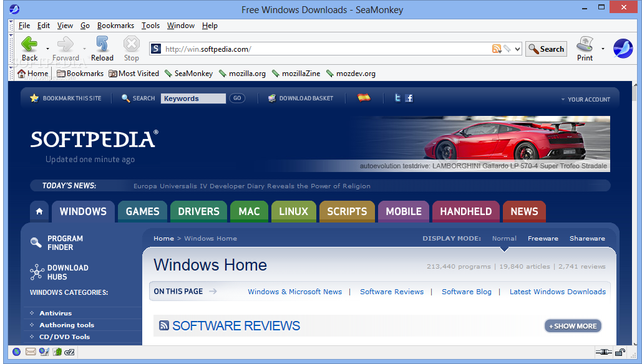Open the Tools menu
The image size is (642, 364).
(151, 26)
